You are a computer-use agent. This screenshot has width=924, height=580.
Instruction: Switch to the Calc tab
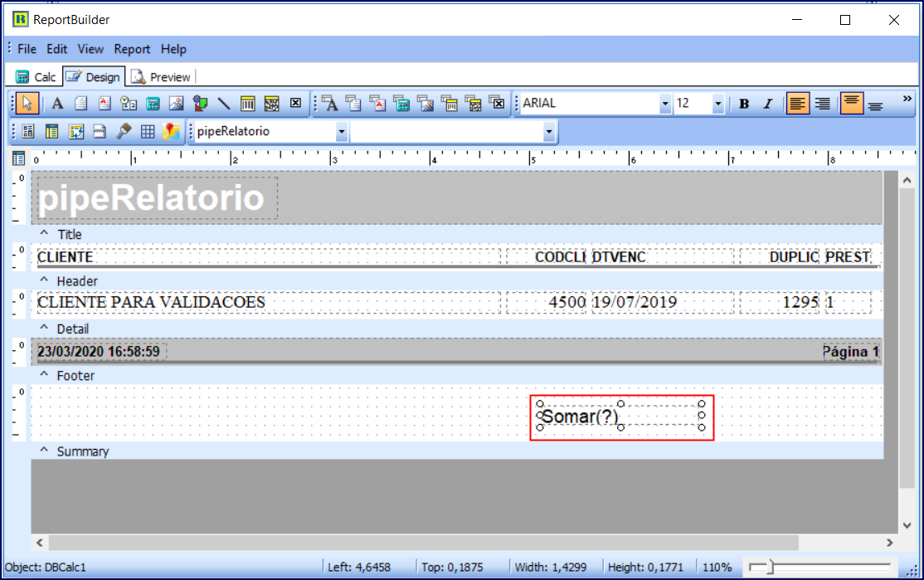point(36,77)
